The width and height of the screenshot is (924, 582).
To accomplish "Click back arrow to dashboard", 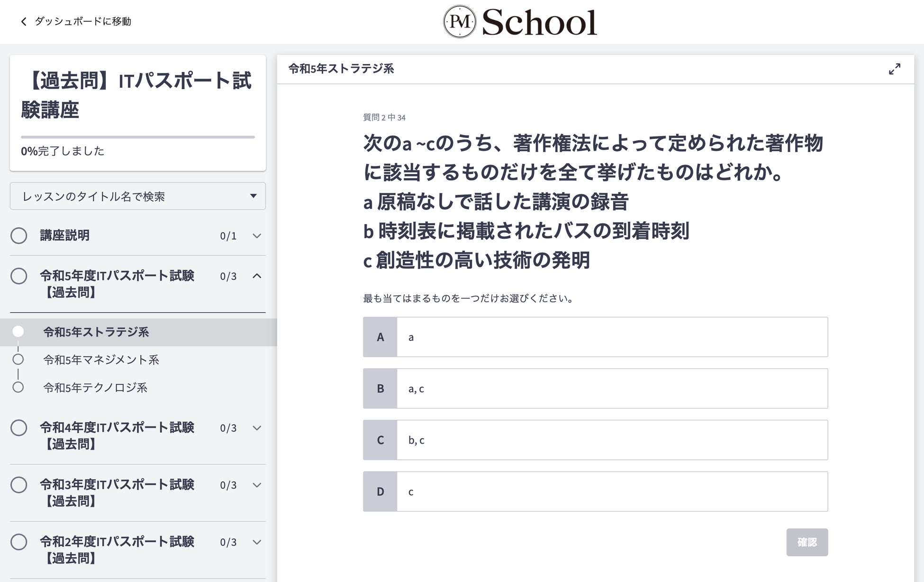I will pos(24,22).
